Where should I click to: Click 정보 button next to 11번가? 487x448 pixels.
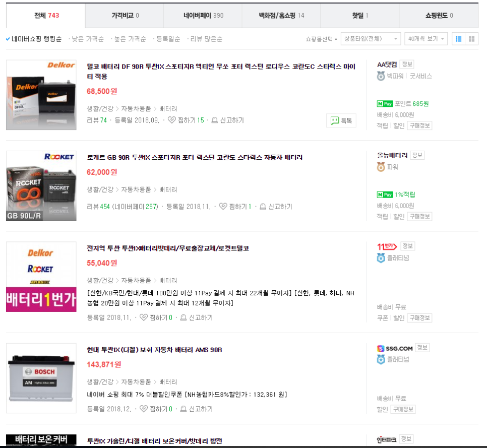coord(407,246)
